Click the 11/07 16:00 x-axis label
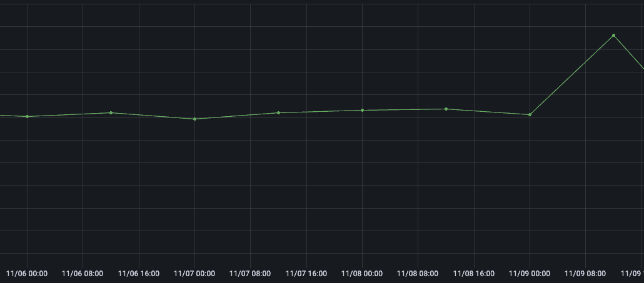Image resolution: width=644 pixels, height=283 pixels. tap(306, 274)
